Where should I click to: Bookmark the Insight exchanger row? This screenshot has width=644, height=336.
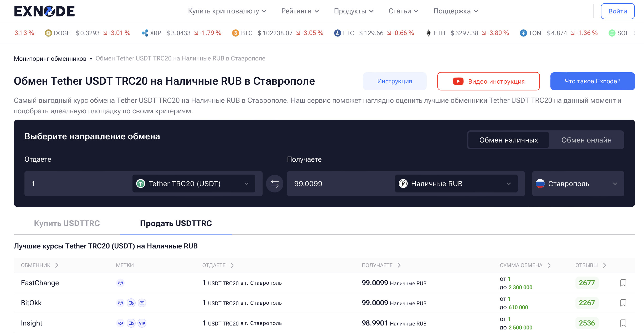tap(623, 323)
